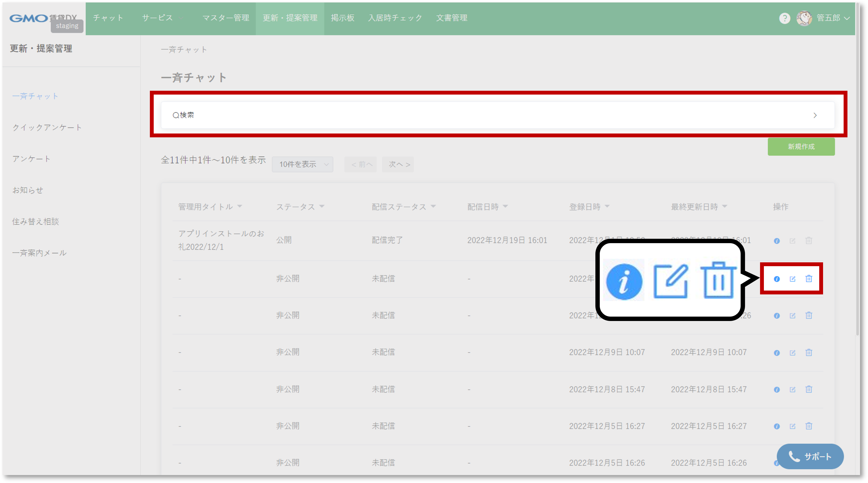
Task: Click the 配信完了 status cell
Action: (x=387, y=240)
